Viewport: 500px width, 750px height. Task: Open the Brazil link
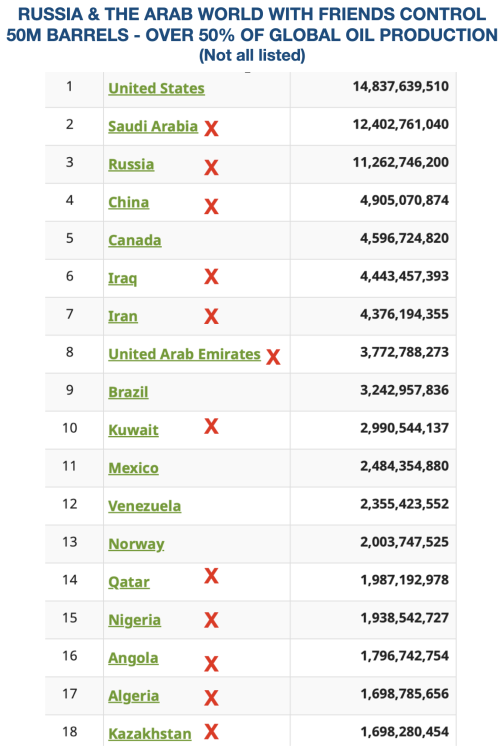pos(128,392)
